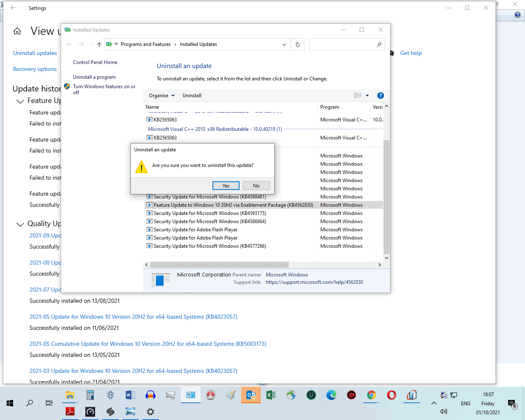This screenshot has width=525, height=420.
Task: Click the Get help link in Settings
Action: [x=411, y=53]
